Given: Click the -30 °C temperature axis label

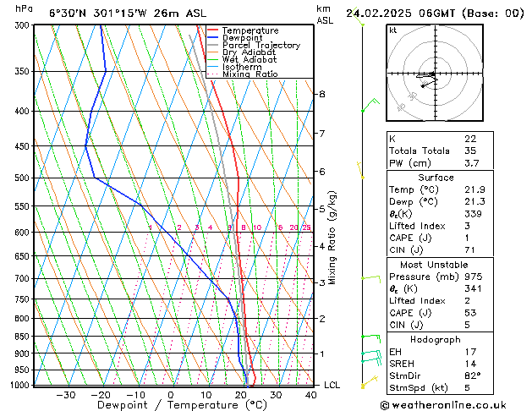Looking at the screenshot, I should pyautogui.click(x=65, y=396).
